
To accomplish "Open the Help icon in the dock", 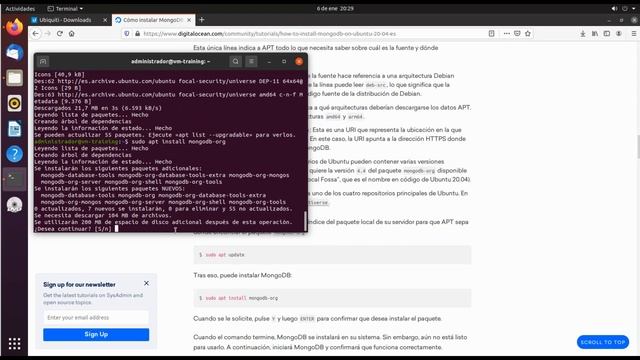I will [x=14, y=154].
